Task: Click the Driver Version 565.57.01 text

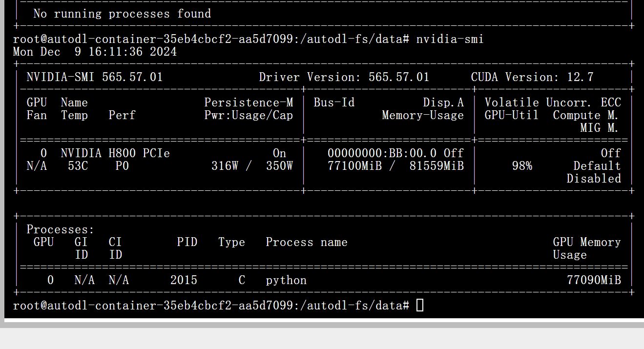Action: (x=344, y=77)
